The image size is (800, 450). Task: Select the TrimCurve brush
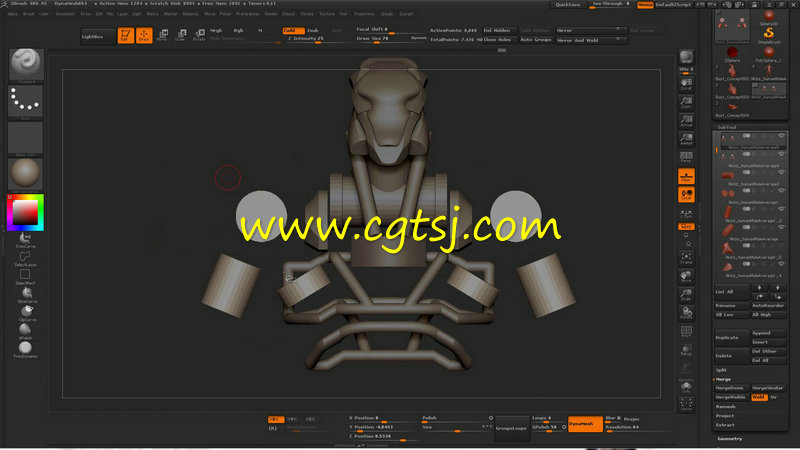[x=25, y=240]
